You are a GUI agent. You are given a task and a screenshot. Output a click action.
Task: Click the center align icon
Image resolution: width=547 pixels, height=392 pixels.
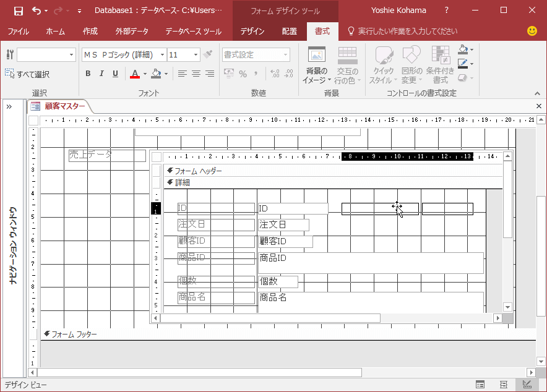click(196, 74)
